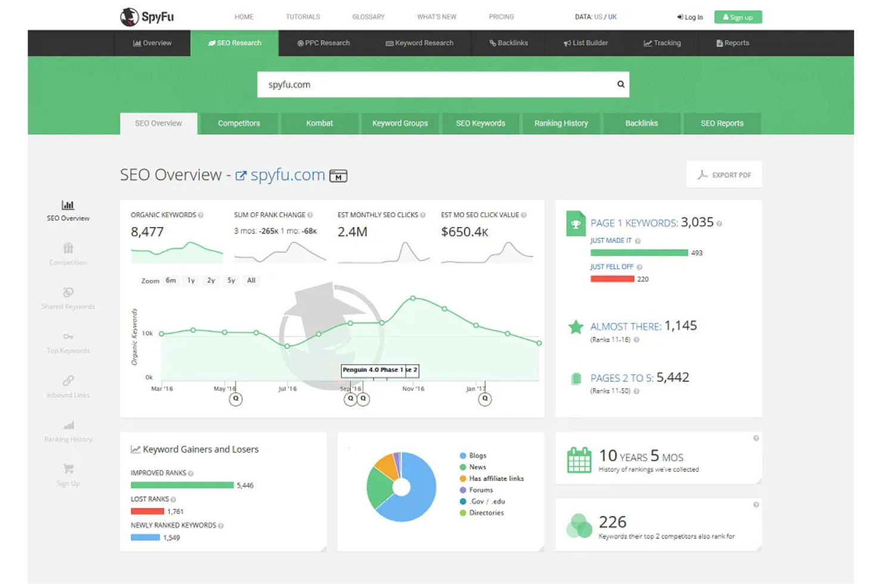Click the SpyFu logo
This screenshot has width=882, height=588.
coord(147,17)
